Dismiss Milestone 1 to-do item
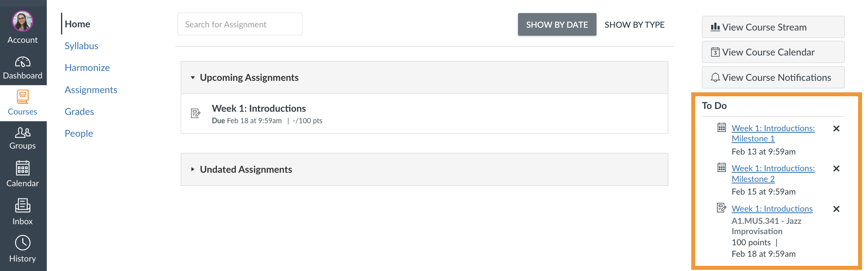The width and height of the screenshot is (868, 271). tap(836, 128)
